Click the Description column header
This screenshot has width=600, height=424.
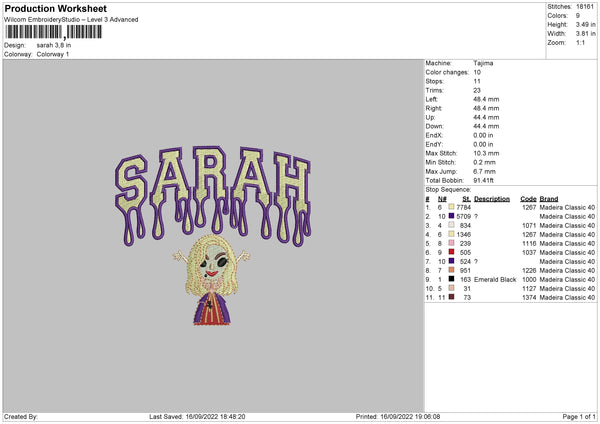[x=492, y=199]
